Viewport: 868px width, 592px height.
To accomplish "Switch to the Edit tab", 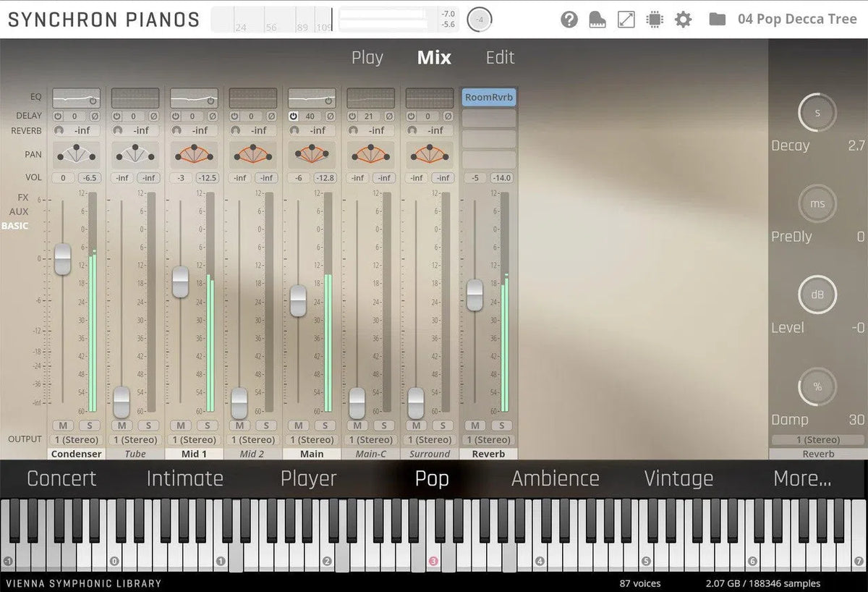I will point(500,58).
